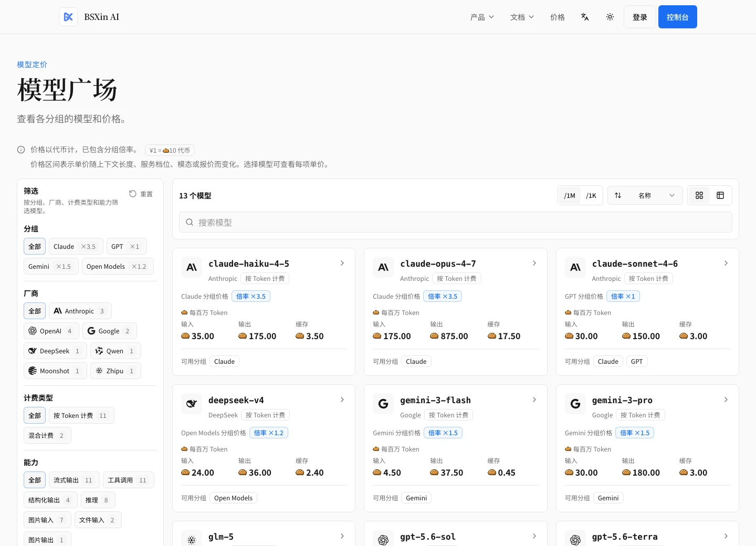Click the Google logo on gemini-3-flash card
The image size is (756, 546).
(x=383, y=404)
